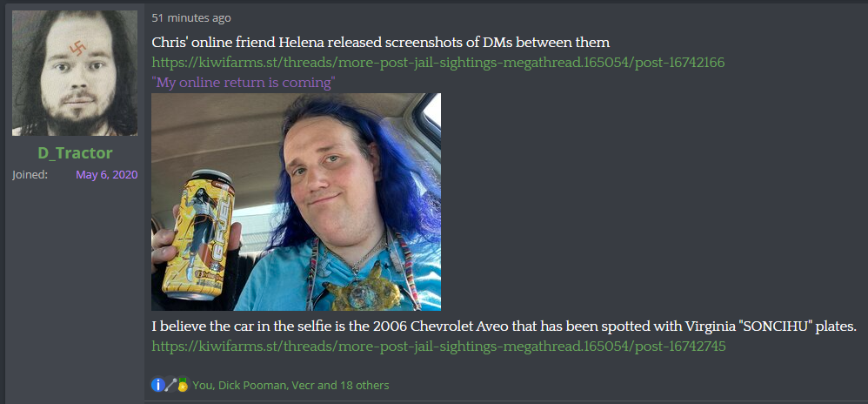This screenshot has width=868, height=404.
Task: Click the sentence about Helena releasing DM screenshots
Action: coord(381,42)
